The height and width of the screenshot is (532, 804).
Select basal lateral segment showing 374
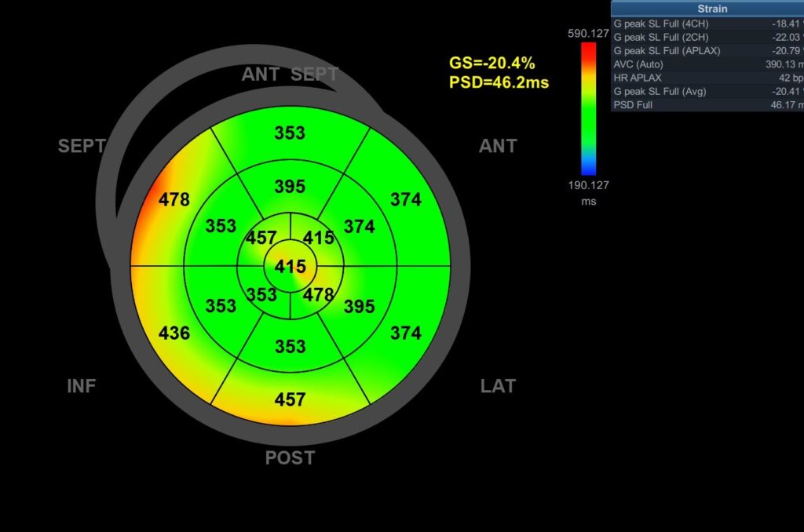click(406, 333)
